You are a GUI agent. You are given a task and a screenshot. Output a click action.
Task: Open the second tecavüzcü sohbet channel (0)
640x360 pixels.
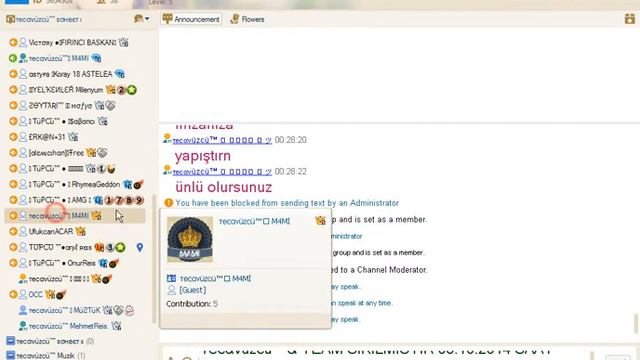(x=50, y=341)
